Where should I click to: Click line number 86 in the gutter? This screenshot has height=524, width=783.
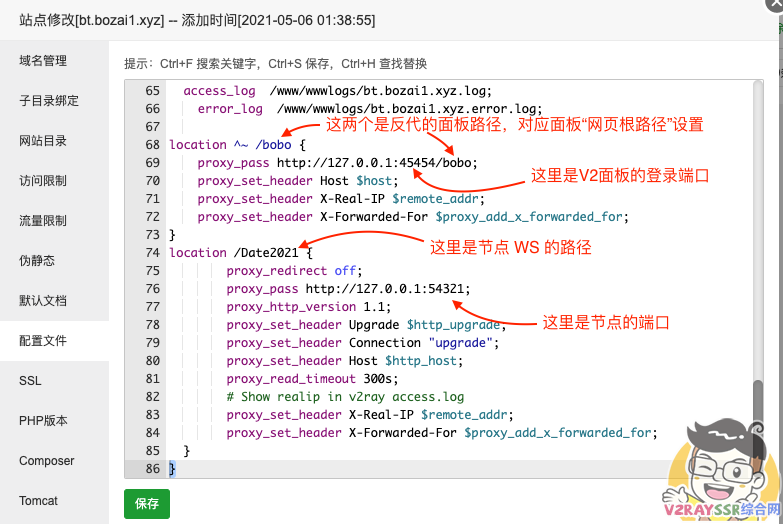152,469
